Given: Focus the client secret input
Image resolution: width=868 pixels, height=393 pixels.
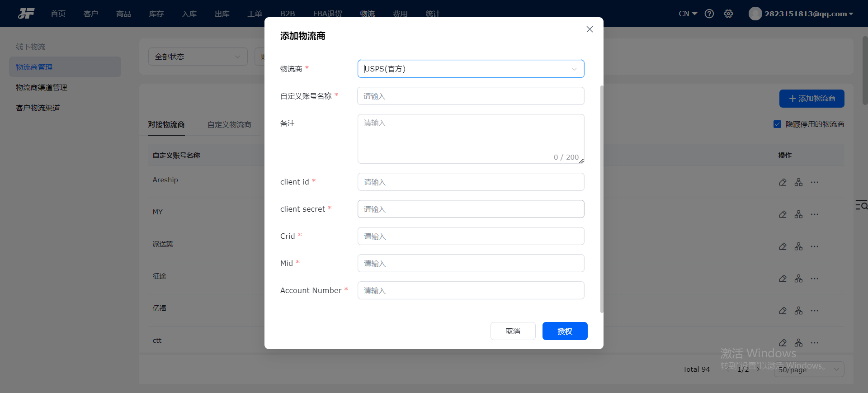Looking at the screenshot, I should click(x=471, y=209).
